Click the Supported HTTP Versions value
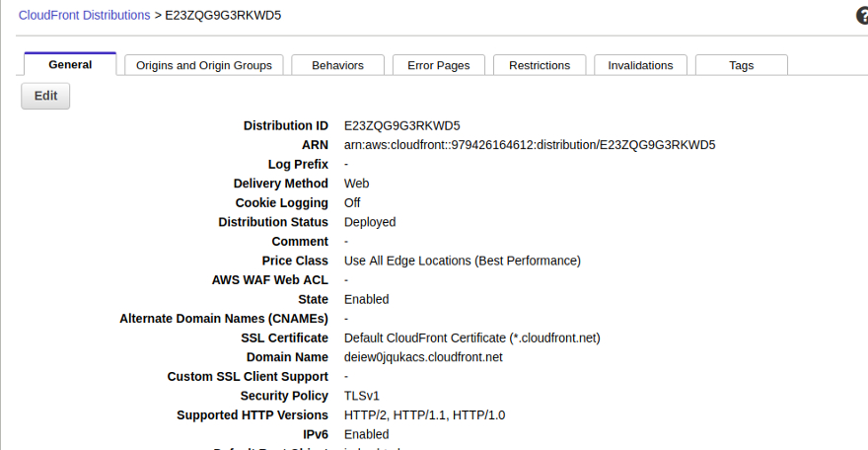Image resolution: width=868 pixels, height=450 pixels. tap(424, 415)
